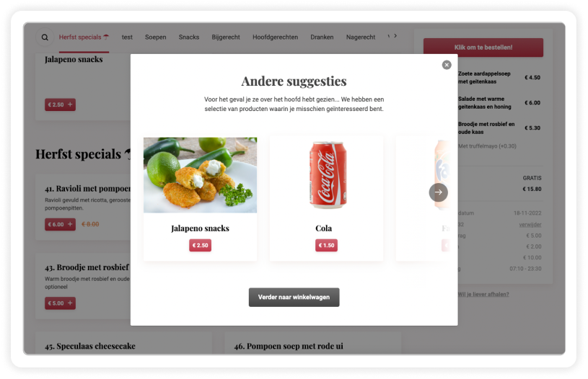Open the Dranken category

tap(322, 37)
